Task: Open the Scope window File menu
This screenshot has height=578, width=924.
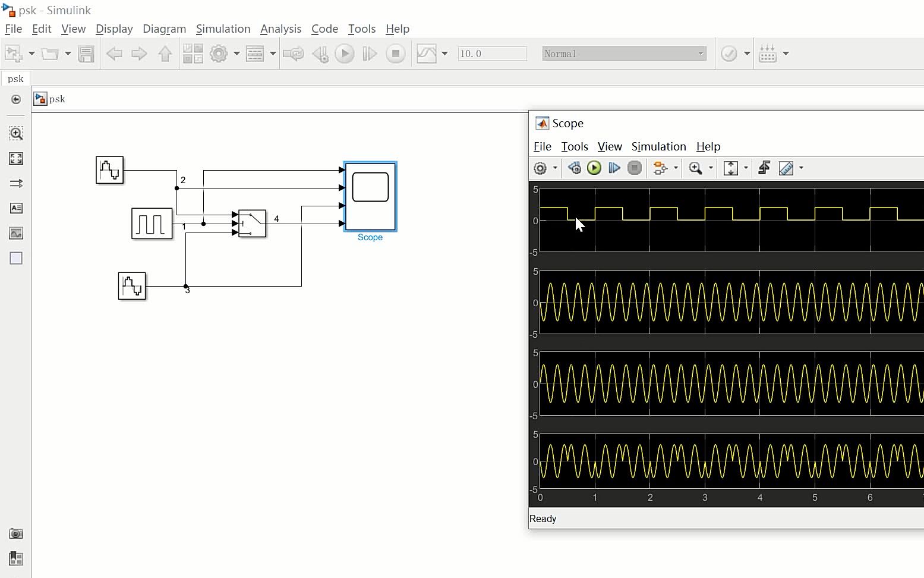Action: [x=542, y=146]
